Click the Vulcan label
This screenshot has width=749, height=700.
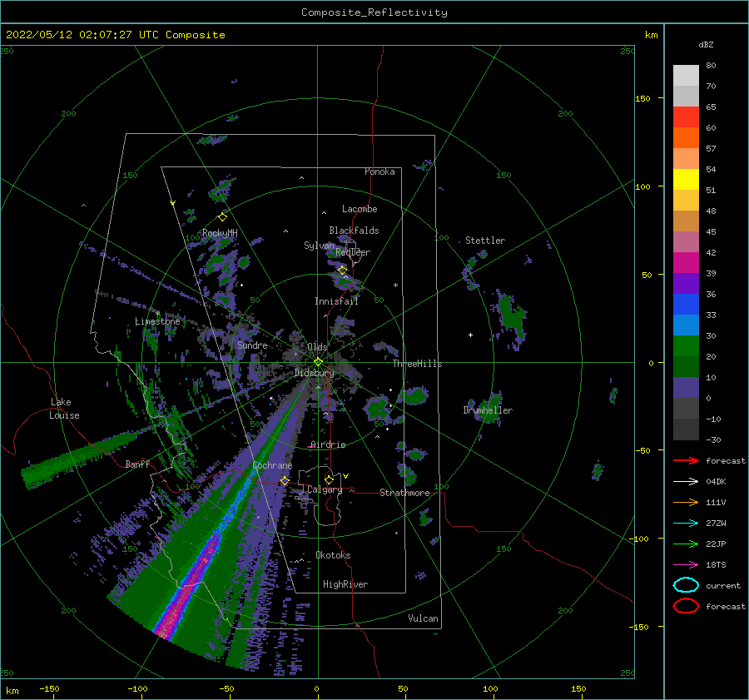click(x=424, y=618)
